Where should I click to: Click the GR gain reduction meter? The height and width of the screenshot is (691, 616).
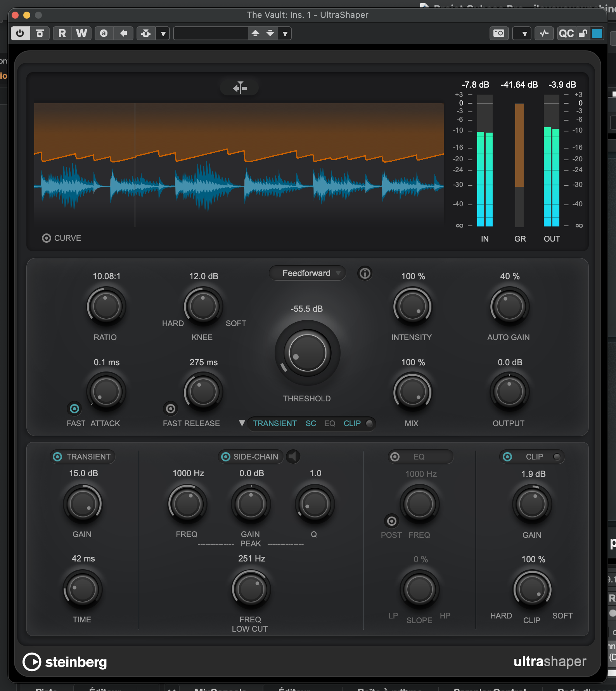click(x=519, y=165)
